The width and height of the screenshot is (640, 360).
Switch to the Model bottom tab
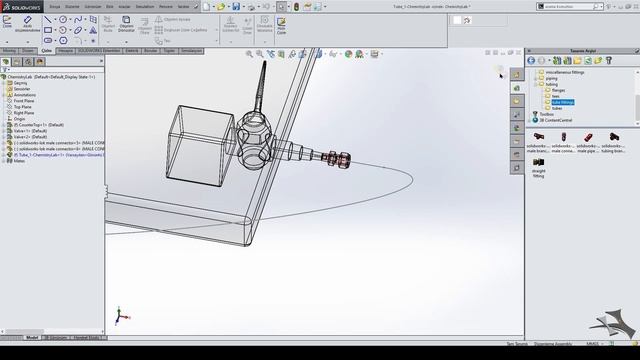pos(32,338)
